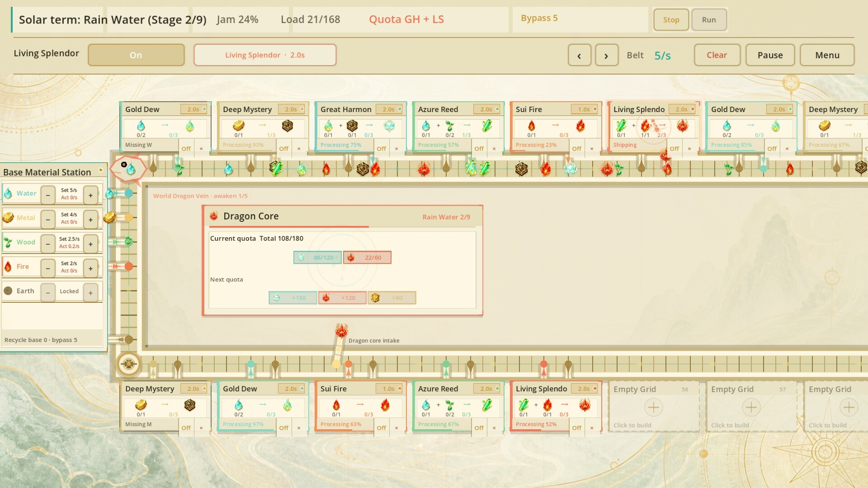
Task: Click the Wood sprout icon in station
Action: (x=8, y=242)
